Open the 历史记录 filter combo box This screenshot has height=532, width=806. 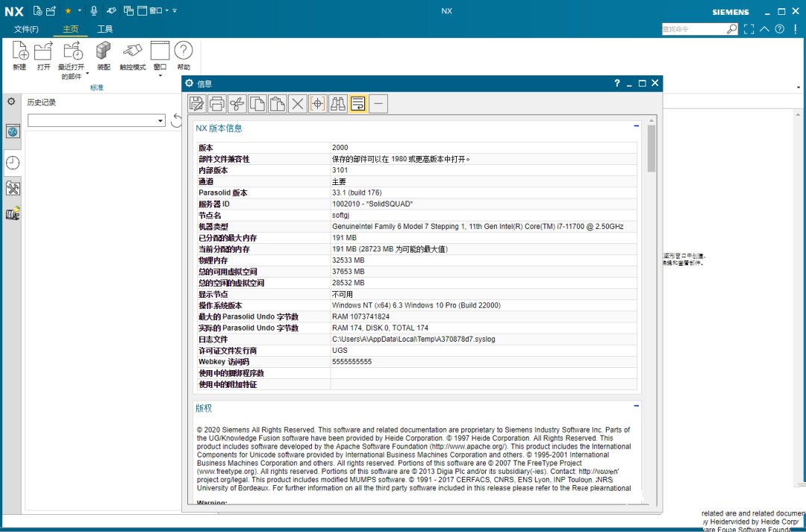[96, 120]
